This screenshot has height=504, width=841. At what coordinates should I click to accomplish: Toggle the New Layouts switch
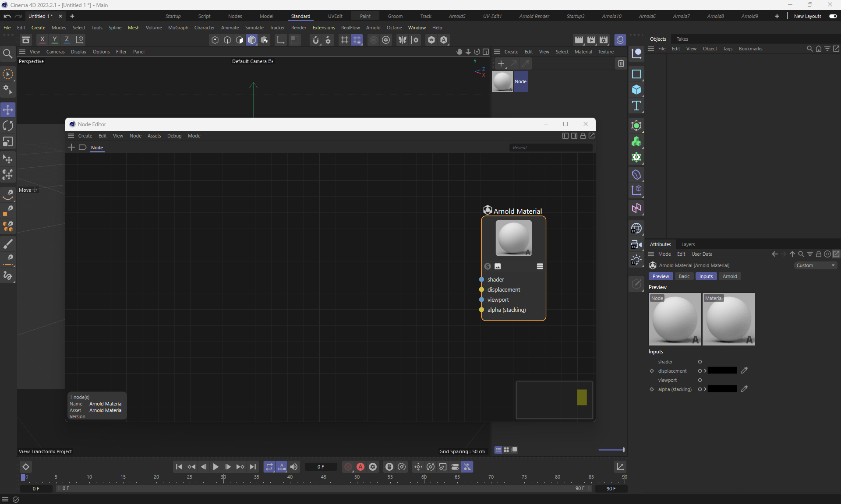coord(833,16)
